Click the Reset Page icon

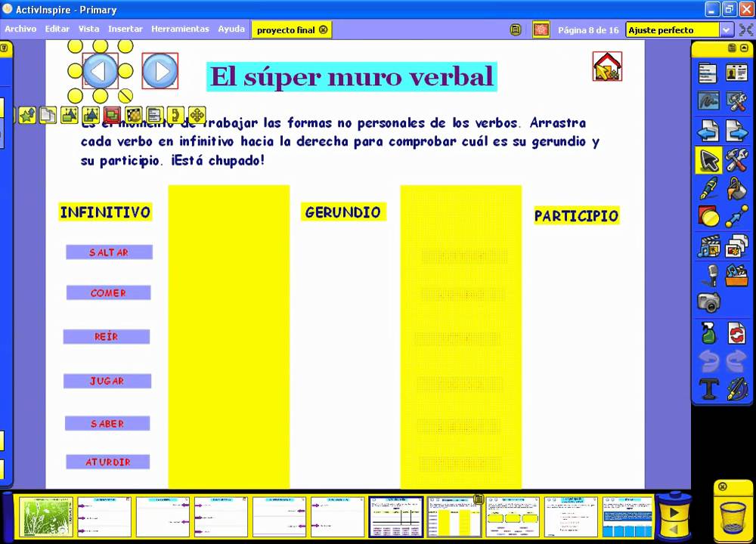pyautogui.click(x=736, y=333)
